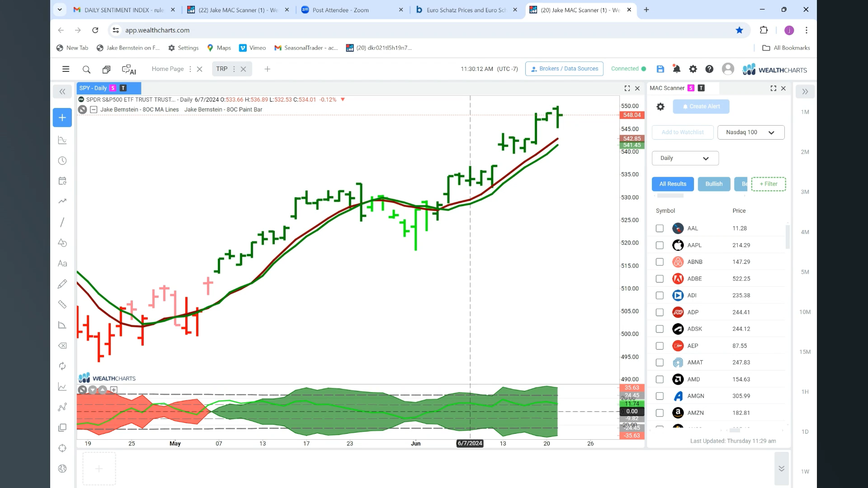Viewport: 868px width, 488px height.
Task: Collapse the indicator list minus box
Action: tap(94, 109)
